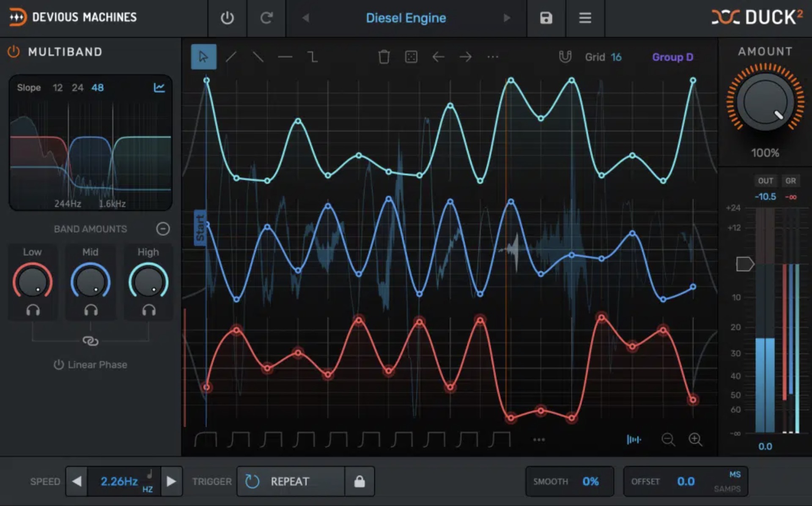812x506 pixels.
Task: Select the fifth curve shape preset
Action: click(x=336, y=439)
